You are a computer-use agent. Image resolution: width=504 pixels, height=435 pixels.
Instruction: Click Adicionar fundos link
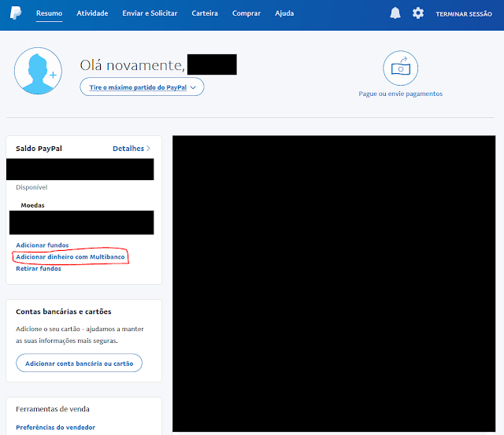[43, 245]
